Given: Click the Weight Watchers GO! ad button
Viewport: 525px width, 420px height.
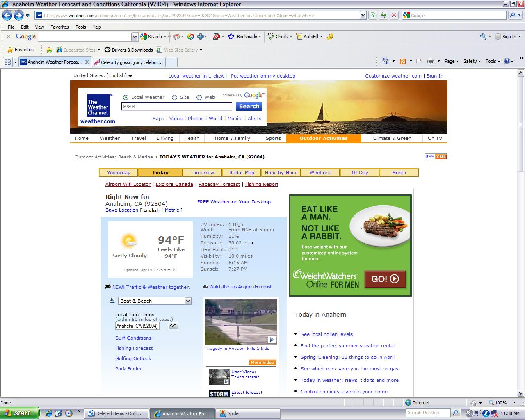Looking at the screenshot, I should (385, 279).
